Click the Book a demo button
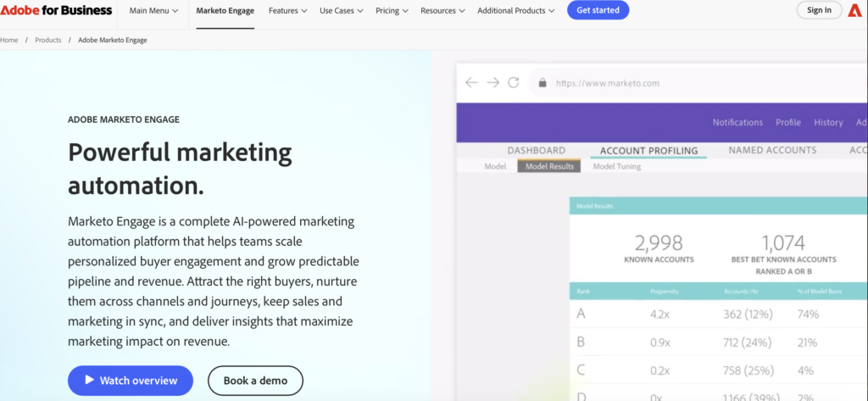The width and height of the screenshot is (868, 401). [x=255, y=381]
